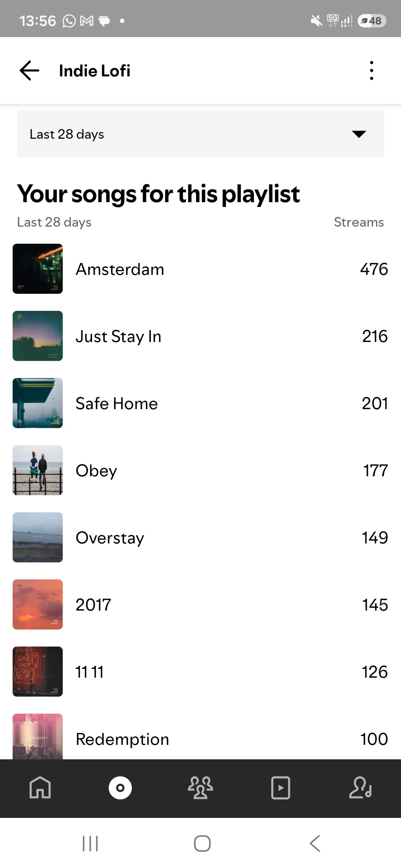This screenshot has width=401, height=868.
Task: Open the Just Stay In song
Action: click(200, 336)
